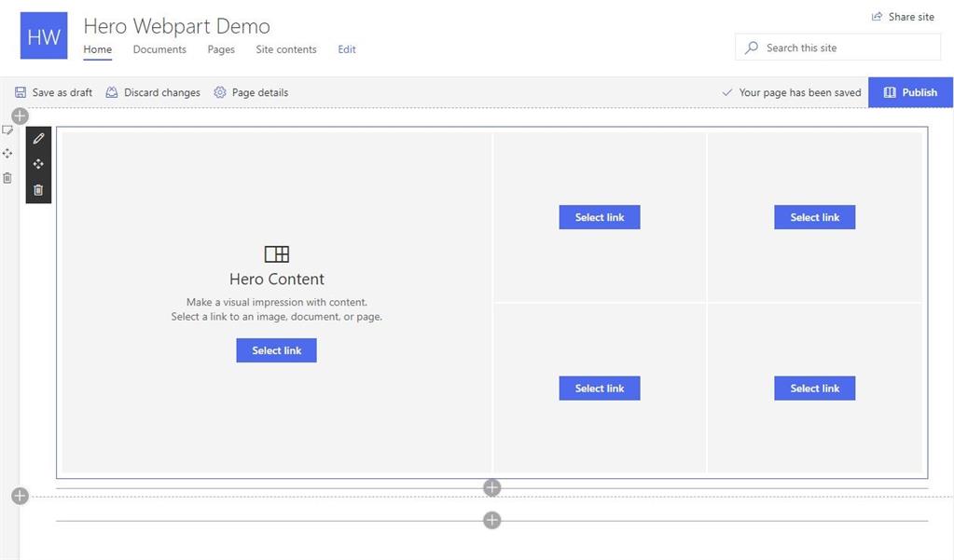Open Site contents
Viewport: 954px width, 560px height.
pyautogui.click(x=285, y=49)
